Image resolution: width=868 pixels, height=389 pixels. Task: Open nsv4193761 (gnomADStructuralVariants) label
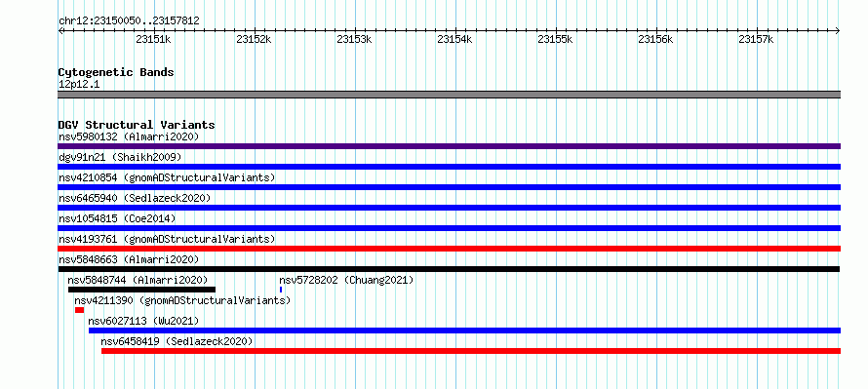coord(167,239)
